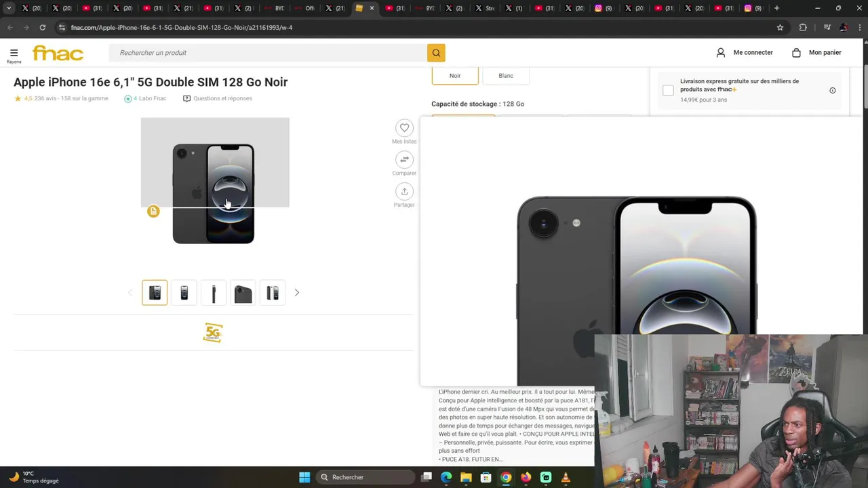Click the Questions et réponses icon
Viewport: 868px width, 488px height.
tap(186, 98)
